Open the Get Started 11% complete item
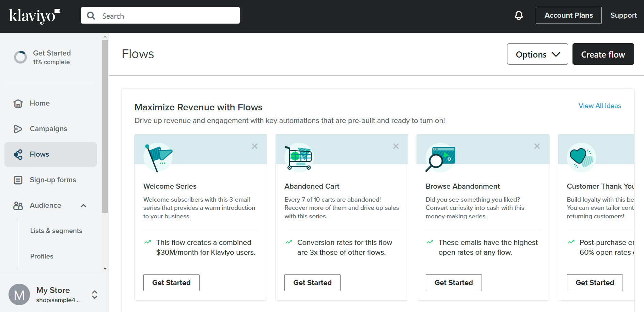The image size is (644, 312). click(42, 57)
